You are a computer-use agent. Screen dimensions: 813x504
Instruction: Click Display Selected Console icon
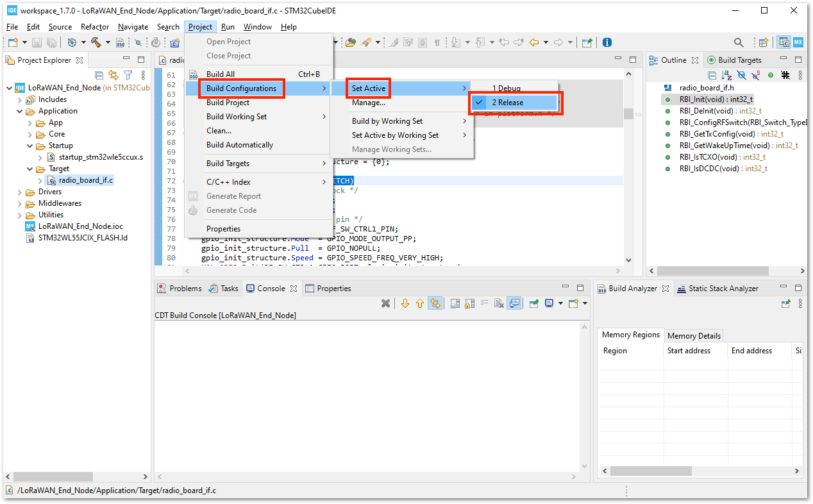pyautogui.click(x=549, y=303)
